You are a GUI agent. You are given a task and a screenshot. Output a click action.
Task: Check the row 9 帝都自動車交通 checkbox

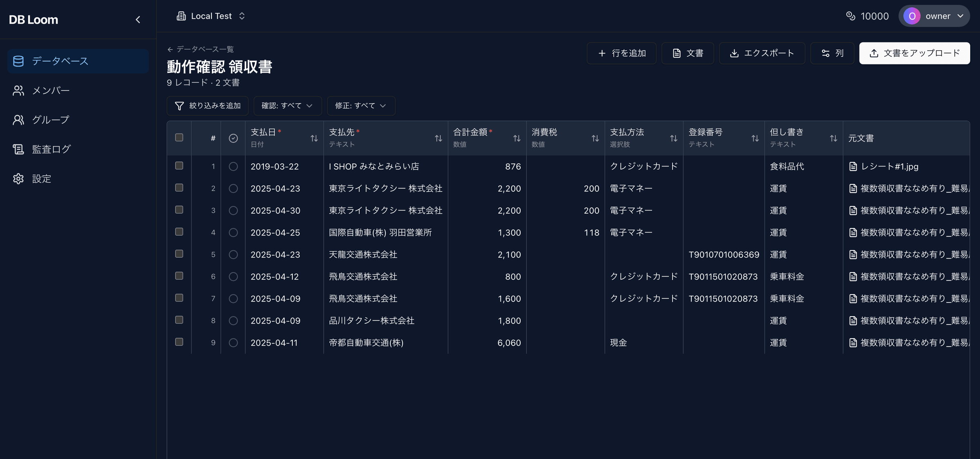[179, 342]
